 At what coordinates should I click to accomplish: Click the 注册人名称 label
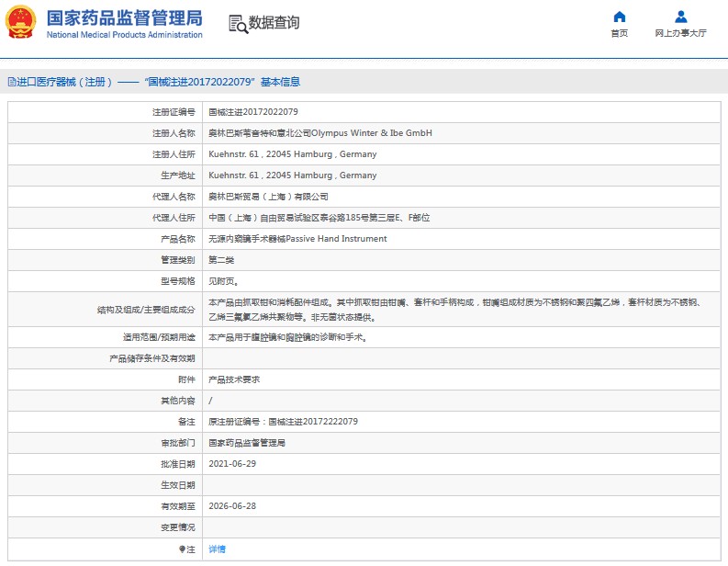tap(174, 133)
